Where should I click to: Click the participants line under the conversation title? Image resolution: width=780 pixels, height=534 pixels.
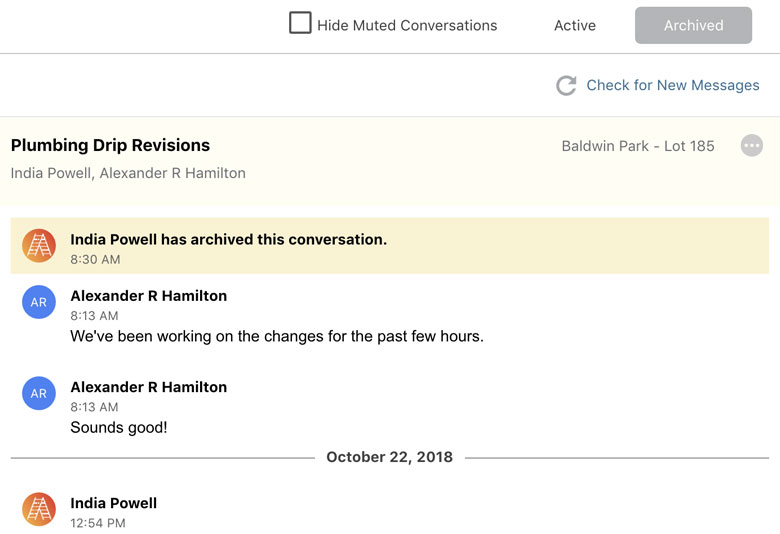click(128, 173)
